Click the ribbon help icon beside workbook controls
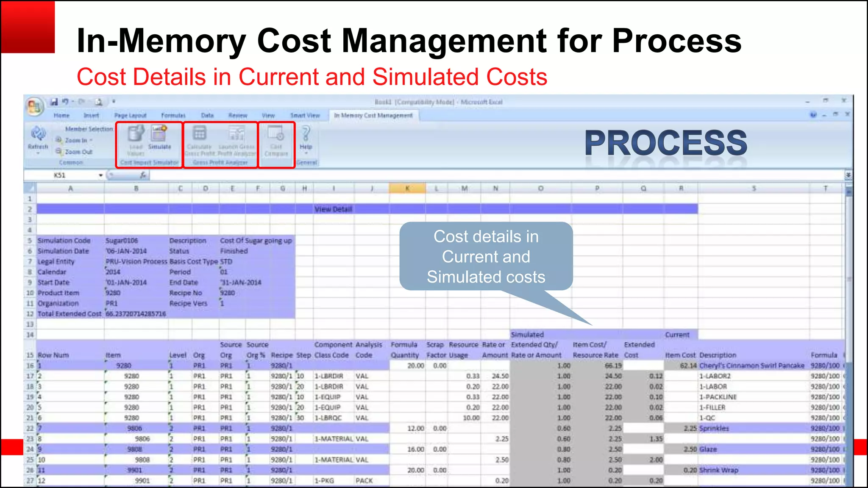The width and height of the screenshot is (868, 488). click(813, 114)
